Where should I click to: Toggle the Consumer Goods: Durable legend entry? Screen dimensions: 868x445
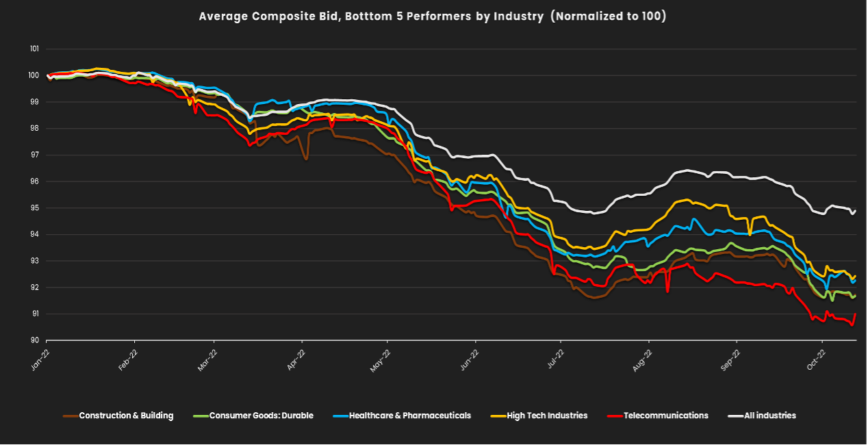(261, 416)
